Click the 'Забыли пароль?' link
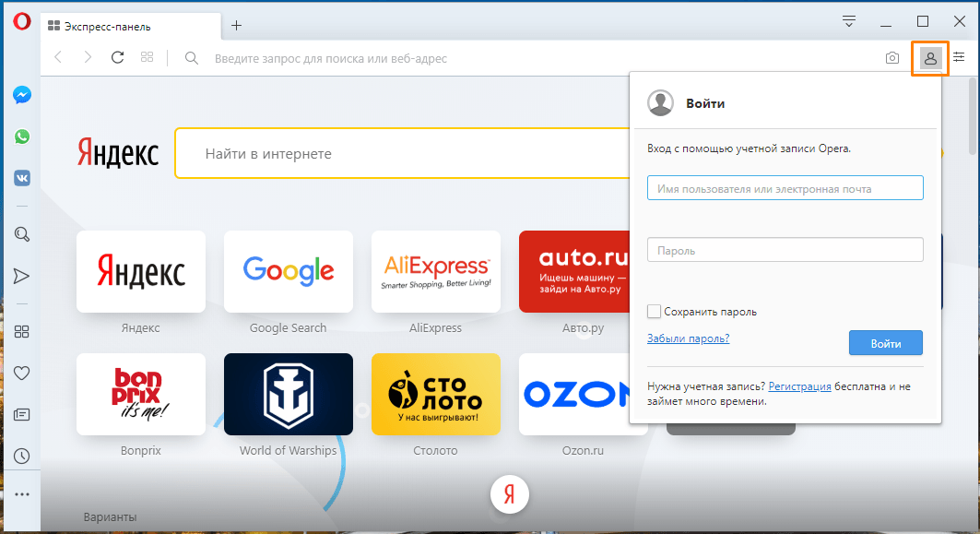980x534 pixels. [688, 338]
